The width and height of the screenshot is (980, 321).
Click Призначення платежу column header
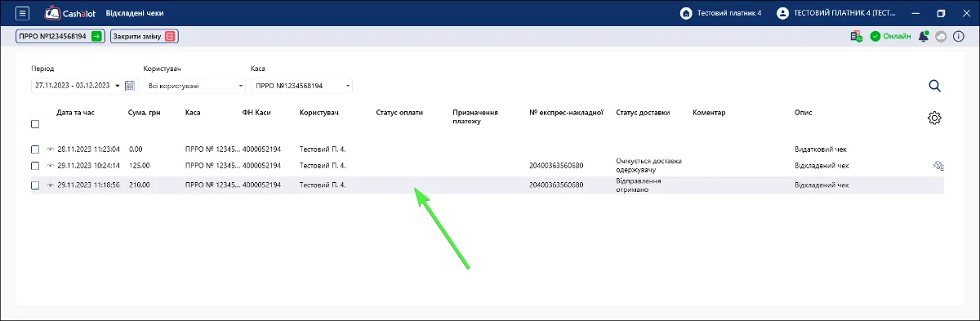click(x=475, y=117)
